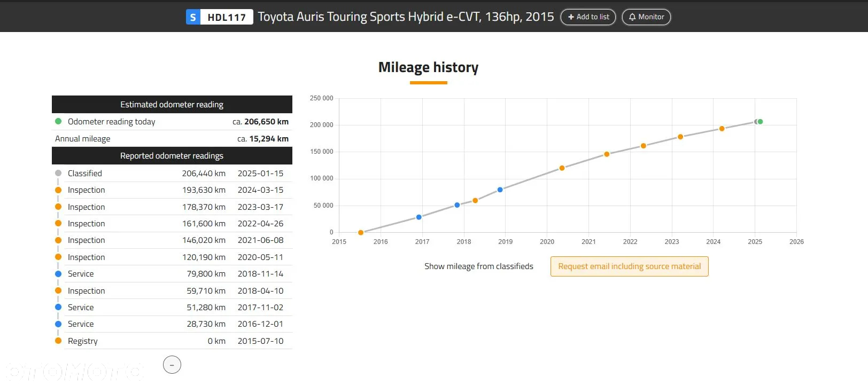Select the green today point on the chart
This screenshot has width=868, height=386.
point(760,122)
